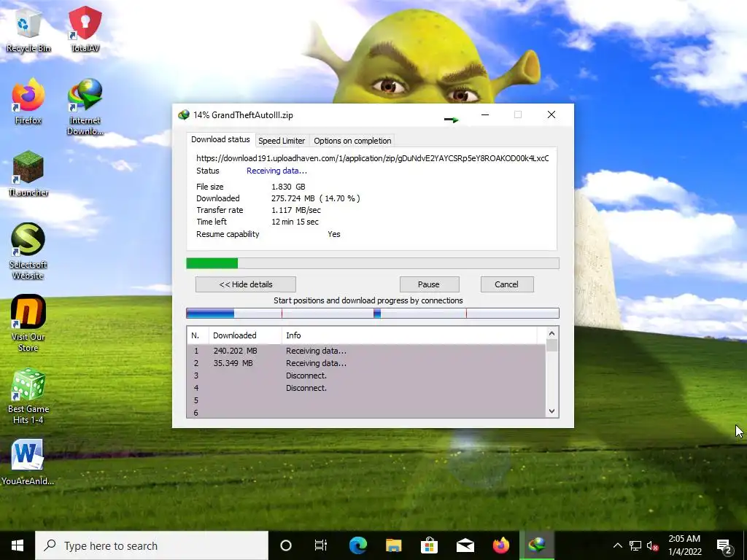The height and width of the screenshot is (560, 747).
Task: Open Task View on the taskbar
Action: pyautogui.click(x=321, y=545)
